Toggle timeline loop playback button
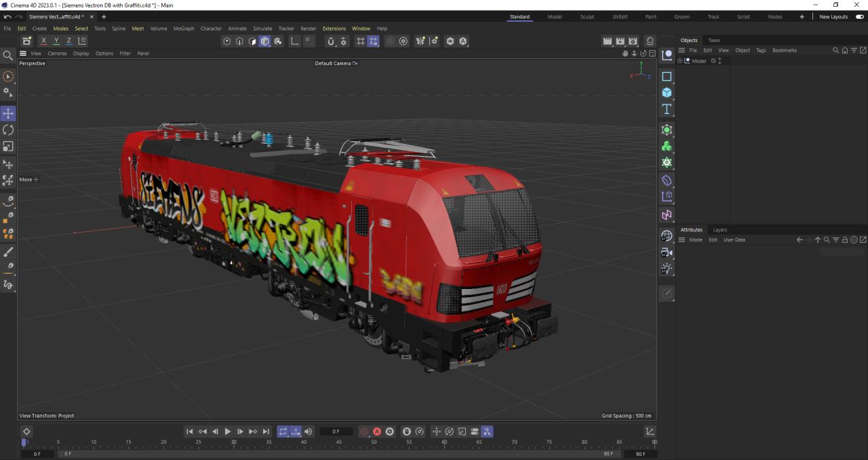 point(283,432)
